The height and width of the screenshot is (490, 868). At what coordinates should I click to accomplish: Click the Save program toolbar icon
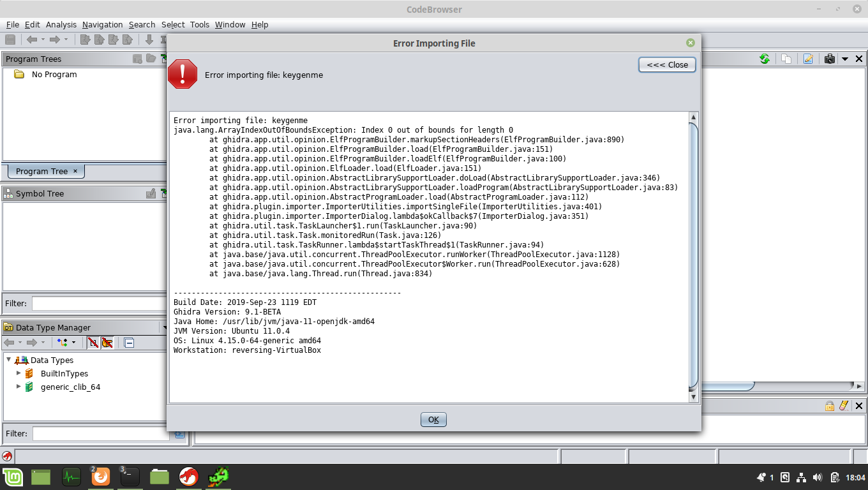(x=10, y=40)
